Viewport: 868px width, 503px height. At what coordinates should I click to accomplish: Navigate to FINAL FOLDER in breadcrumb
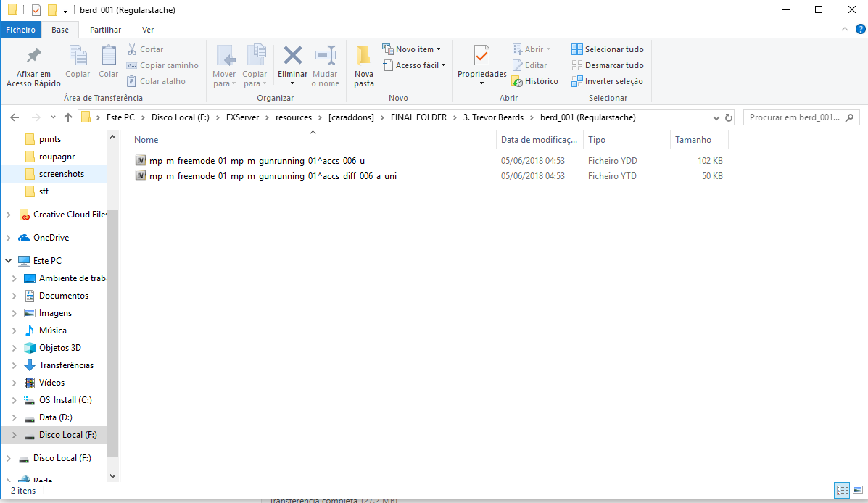pos(418,117)
